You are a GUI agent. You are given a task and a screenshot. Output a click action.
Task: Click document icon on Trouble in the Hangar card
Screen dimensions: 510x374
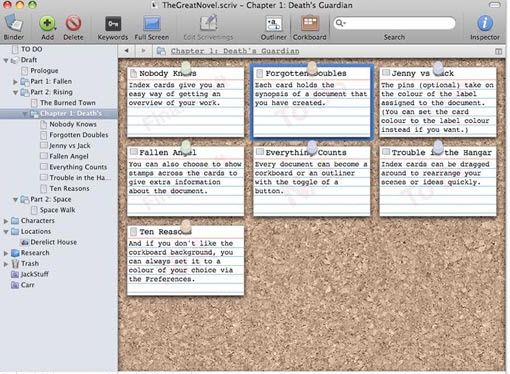point(386,152)
